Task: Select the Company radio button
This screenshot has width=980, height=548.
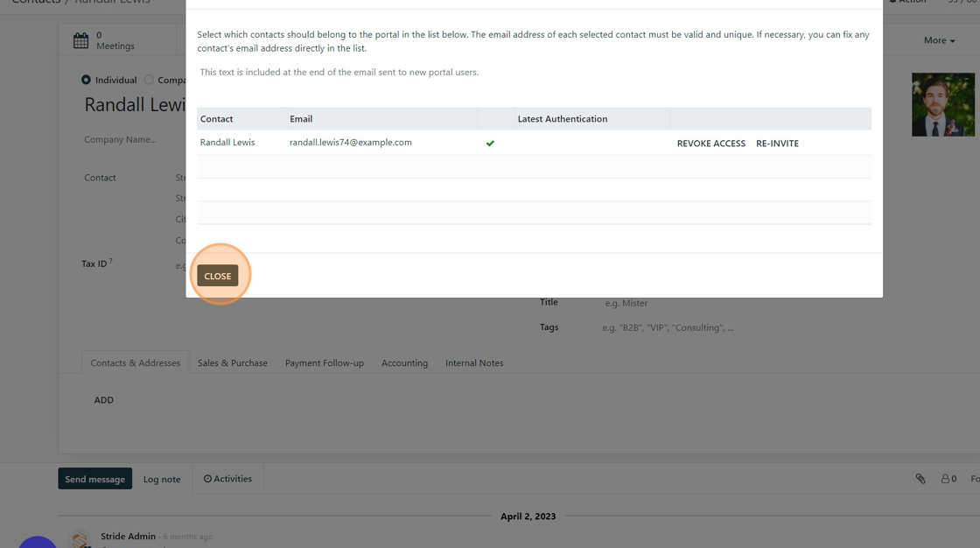Action: 149,80
